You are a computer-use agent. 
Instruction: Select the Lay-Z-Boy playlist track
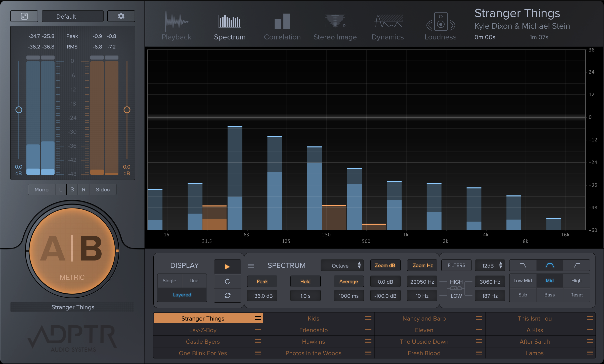pos(203,330)
